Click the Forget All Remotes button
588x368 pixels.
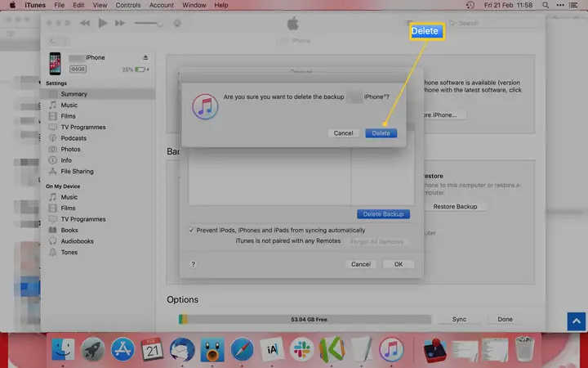(x=376, y=242)
